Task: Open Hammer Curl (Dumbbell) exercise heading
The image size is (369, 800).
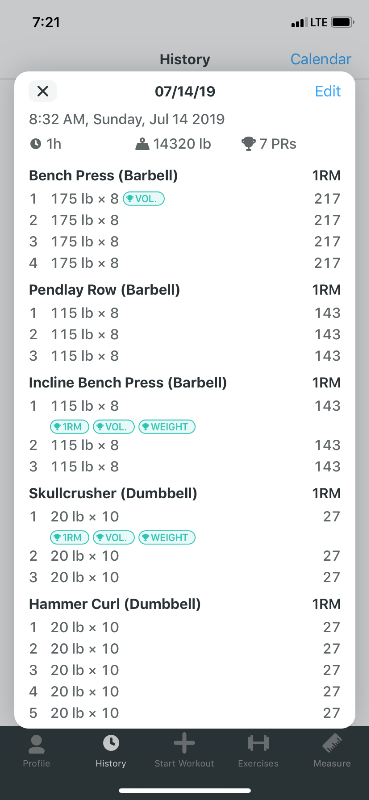Action: [x=115, y=605]
